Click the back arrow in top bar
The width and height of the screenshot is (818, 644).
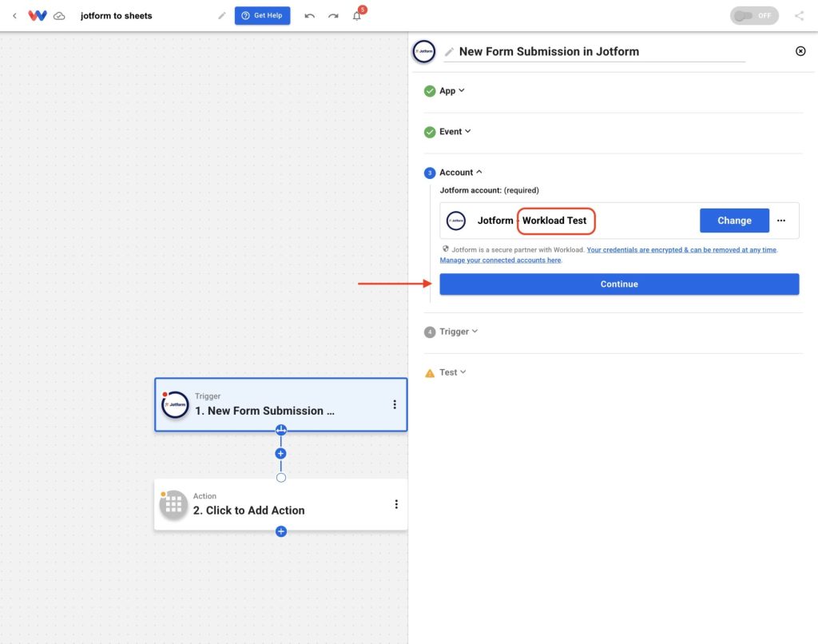pos(14,16)
